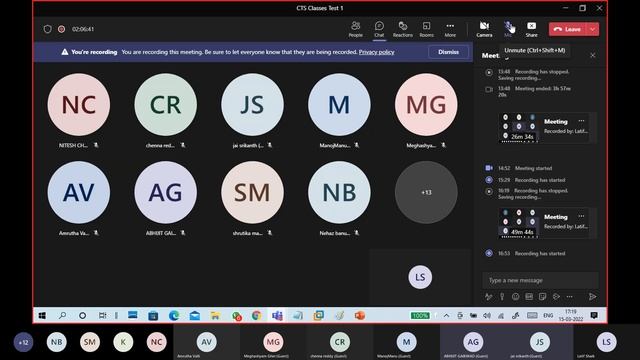This screenshot has width=640, height=360.
Task: Open the Windows Start menu
Action: [x=42, y=316]
